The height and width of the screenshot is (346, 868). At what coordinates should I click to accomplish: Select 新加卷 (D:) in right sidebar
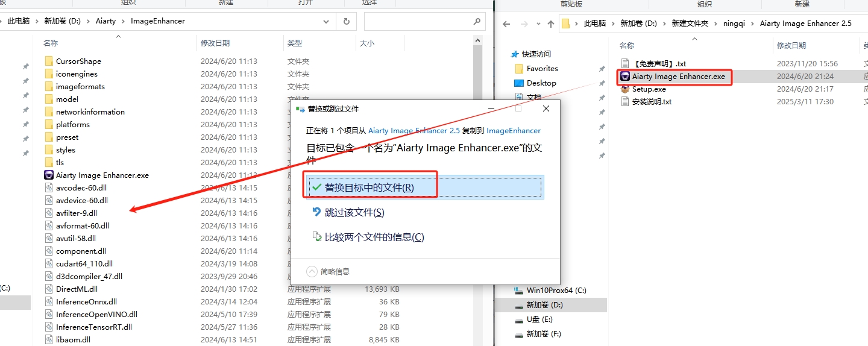coord(544,305)
